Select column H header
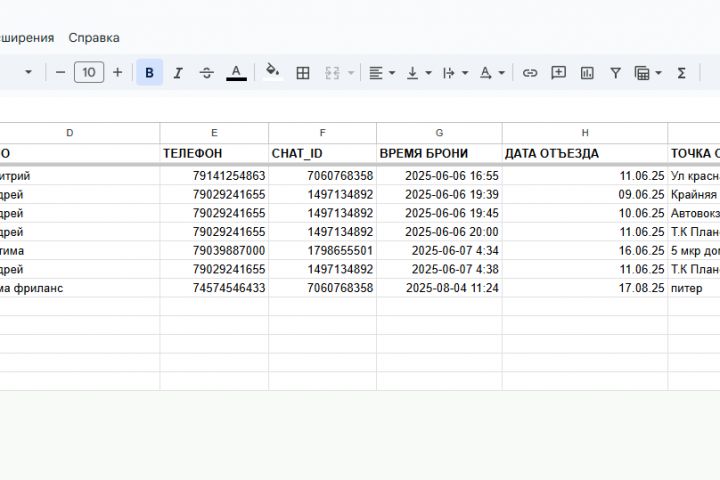Screen dimensions: 720x480 tap(585, 133)
